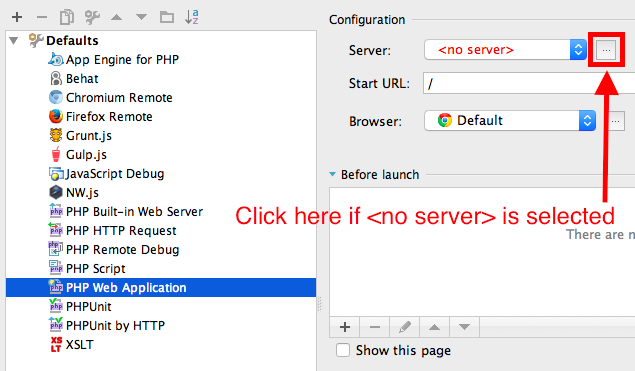635x371 pixels.
Task: Focus the Start URL input field
Action: [x=529, y=83]
